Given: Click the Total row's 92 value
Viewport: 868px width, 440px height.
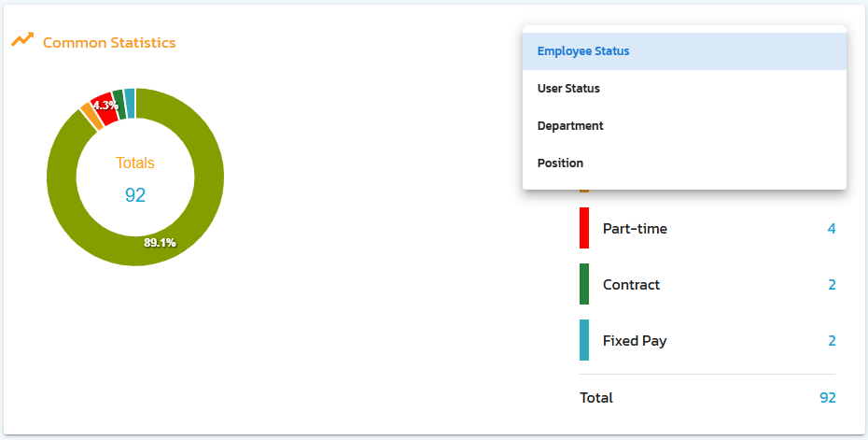Looking at the screenshot, I should 827,398.
